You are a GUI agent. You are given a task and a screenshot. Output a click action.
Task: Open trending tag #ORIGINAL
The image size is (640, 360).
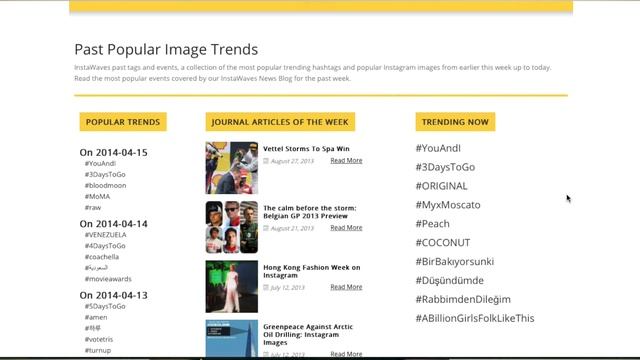442,186
